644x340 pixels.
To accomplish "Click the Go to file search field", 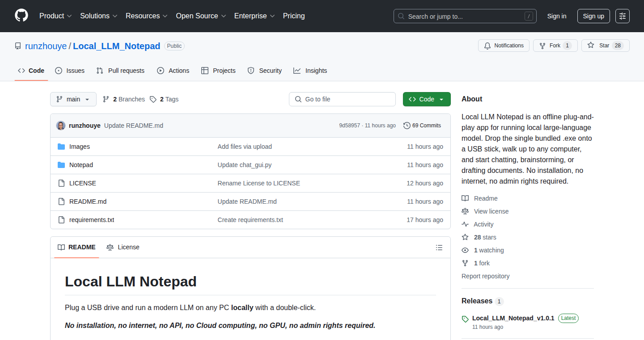I will point(342,99).
